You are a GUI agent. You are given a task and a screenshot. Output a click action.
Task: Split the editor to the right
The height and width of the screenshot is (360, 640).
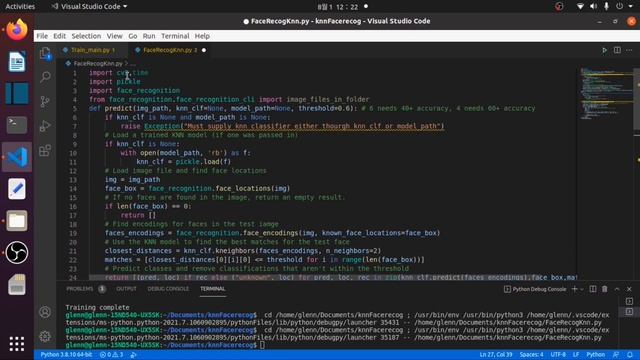point(617,50)
